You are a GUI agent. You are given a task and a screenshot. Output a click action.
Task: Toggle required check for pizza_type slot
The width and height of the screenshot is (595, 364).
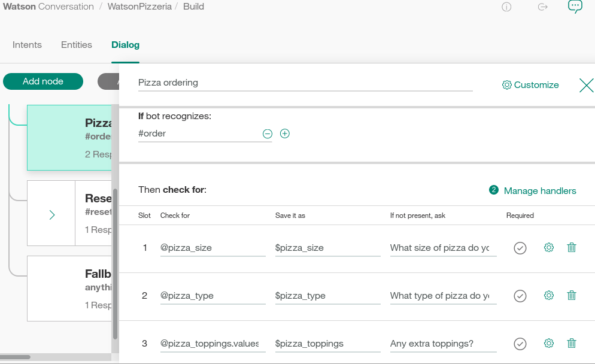[520, 296]
